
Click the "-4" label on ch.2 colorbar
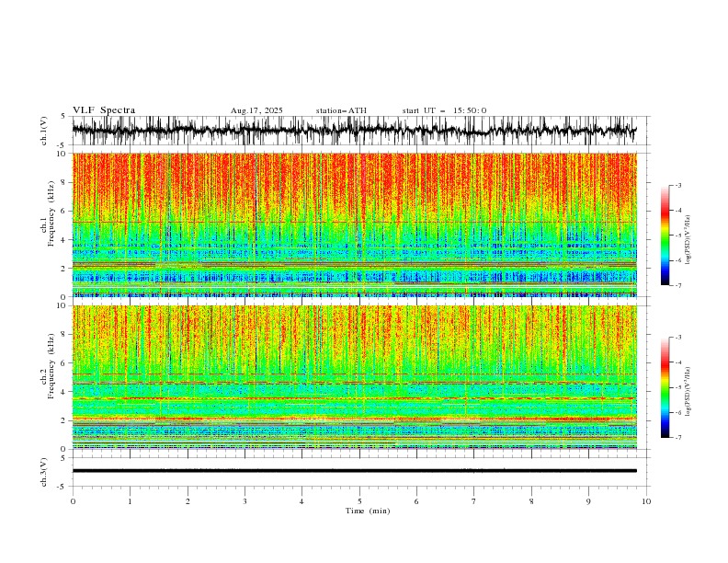point(678,362)
